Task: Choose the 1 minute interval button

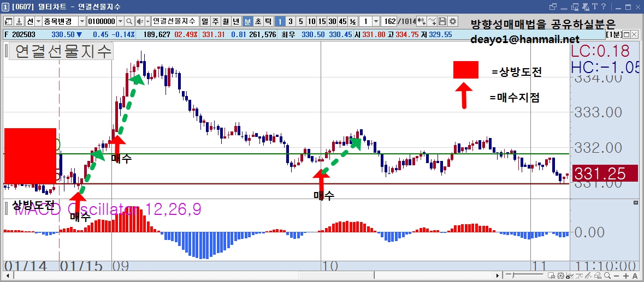Action: 280,21
